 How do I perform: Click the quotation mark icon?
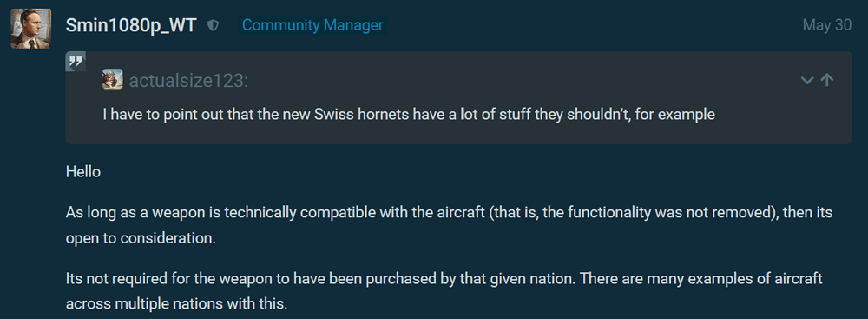[76, 62]
